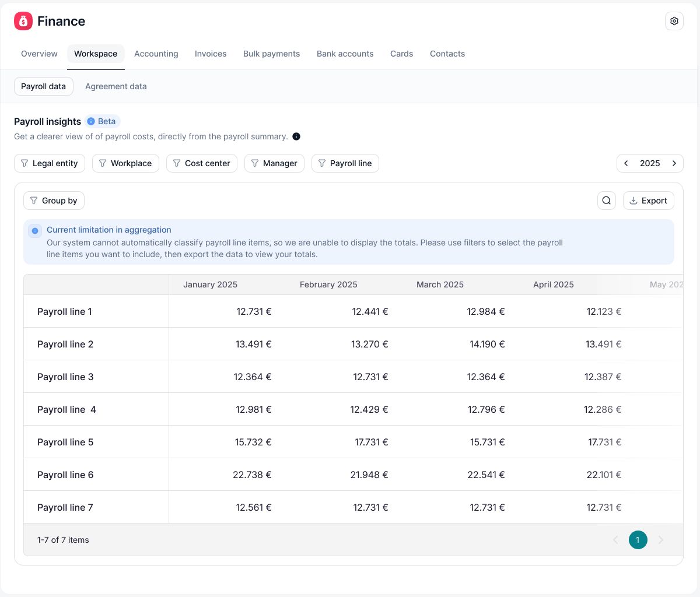Click the April 2025 column header
The width and height of the screenshot is (700, 597).
pos(554,285)
